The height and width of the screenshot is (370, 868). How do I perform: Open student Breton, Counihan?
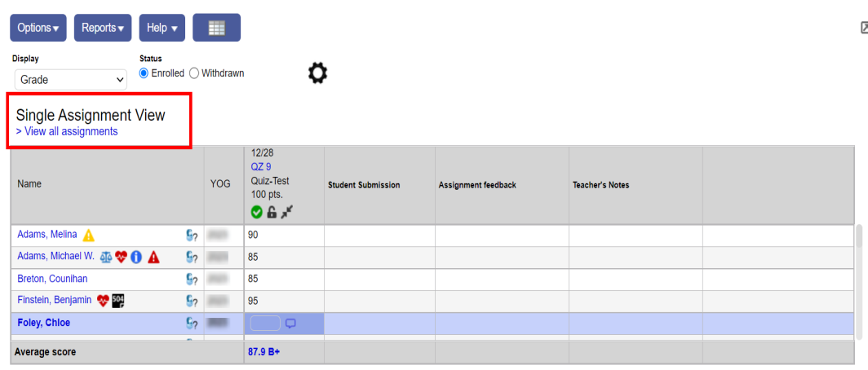point(52,279)
